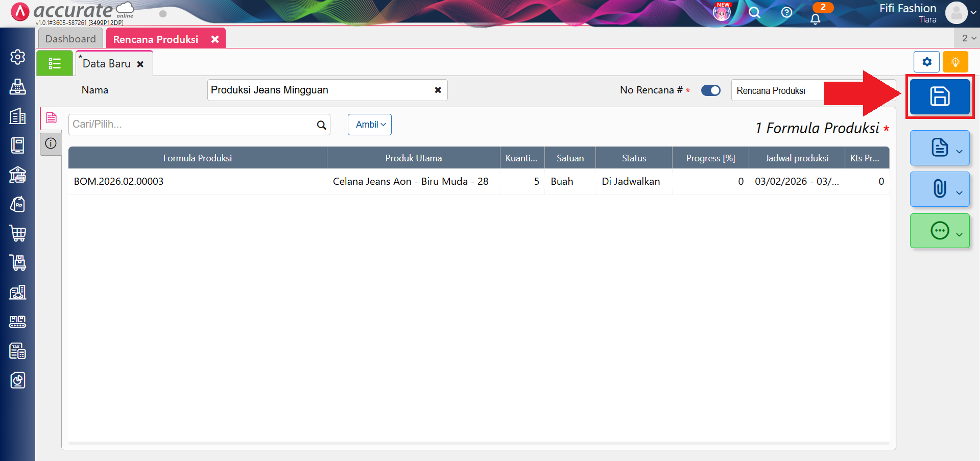Expand the paperclip attachment dropdown

(x=940, y=189)
